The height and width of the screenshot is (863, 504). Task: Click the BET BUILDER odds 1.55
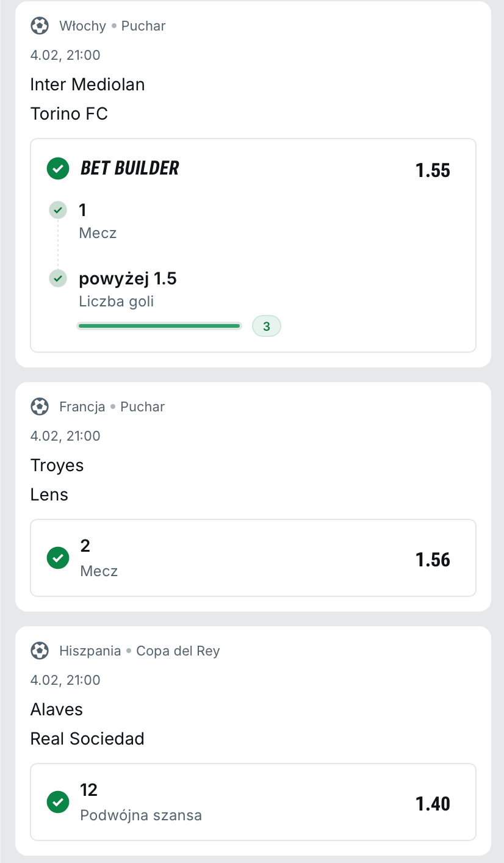click(x=433, y=170)
